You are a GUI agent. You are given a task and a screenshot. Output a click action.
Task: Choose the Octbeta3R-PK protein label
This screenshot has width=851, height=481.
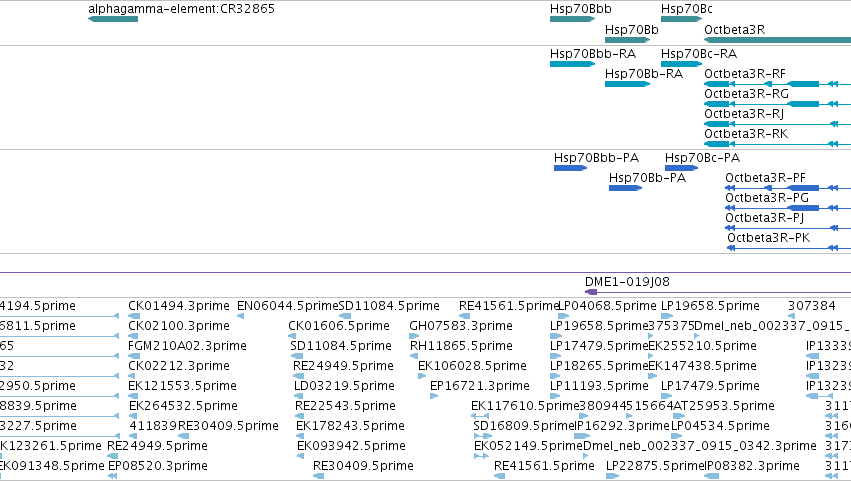pyautogui.click(x=769, y=238)
